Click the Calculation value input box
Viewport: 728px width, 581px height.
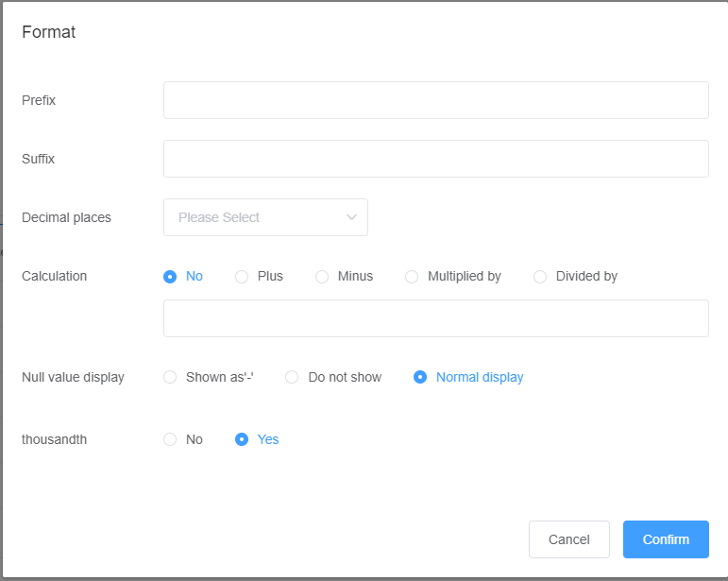[436, 318]
